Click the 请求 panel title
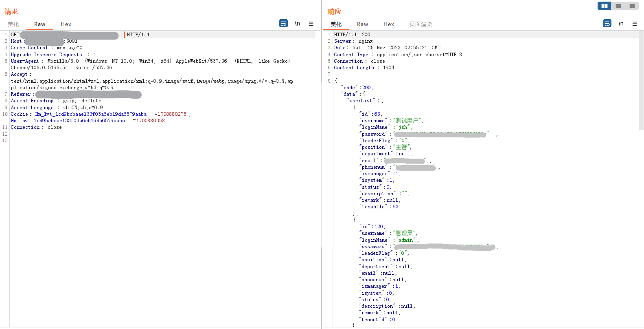Screen dimensions: 644x329 11,11
